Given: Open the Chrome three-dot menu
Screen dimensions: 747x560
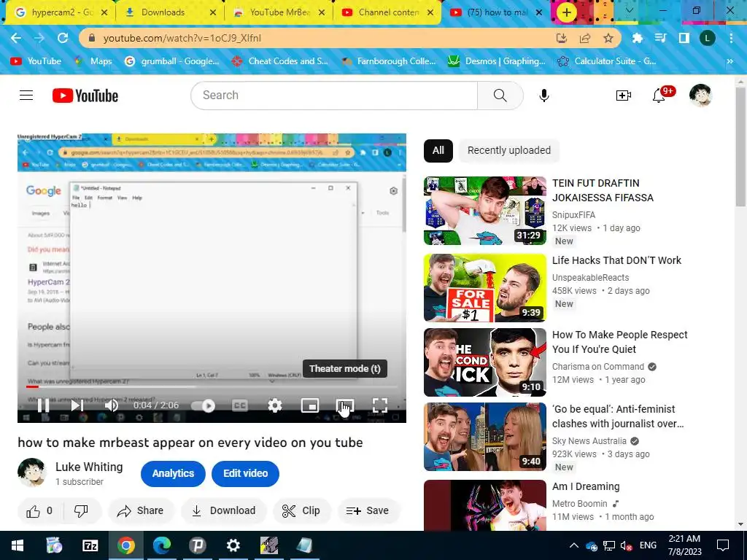Looking at the screenshot, I should click(x=731, y=38).
